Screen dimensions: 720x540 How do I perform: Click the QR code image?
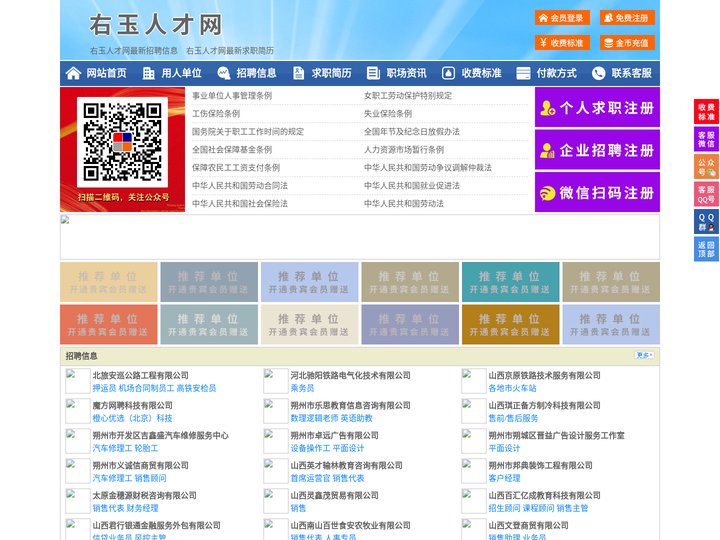122,142
